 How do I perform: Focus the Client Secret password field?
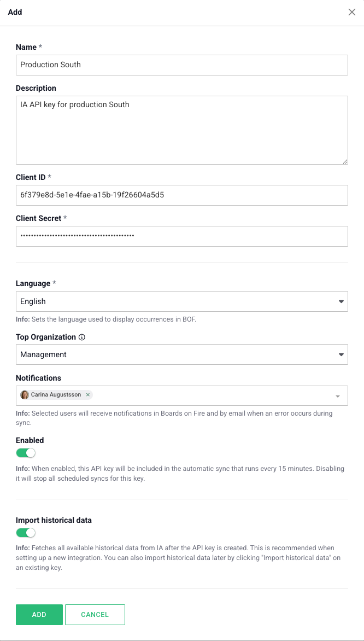click(181, 236)
